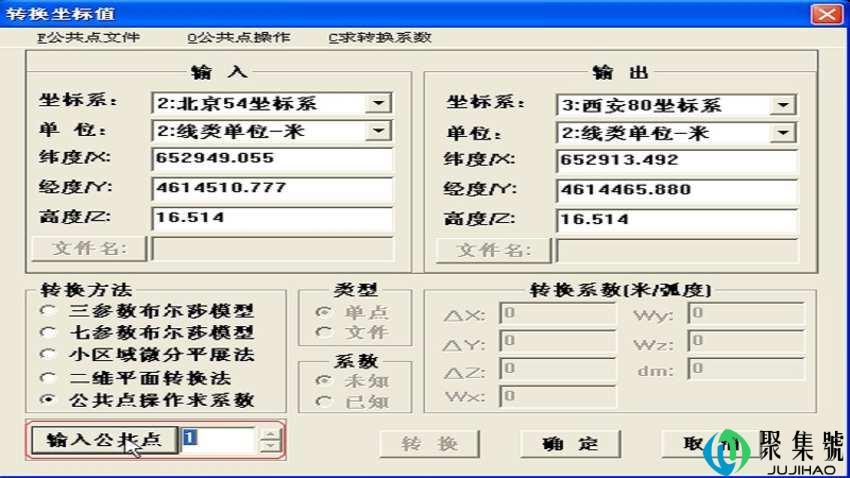Open the P公共点文件 menu
850x478 pixels.
click(88, 38)
